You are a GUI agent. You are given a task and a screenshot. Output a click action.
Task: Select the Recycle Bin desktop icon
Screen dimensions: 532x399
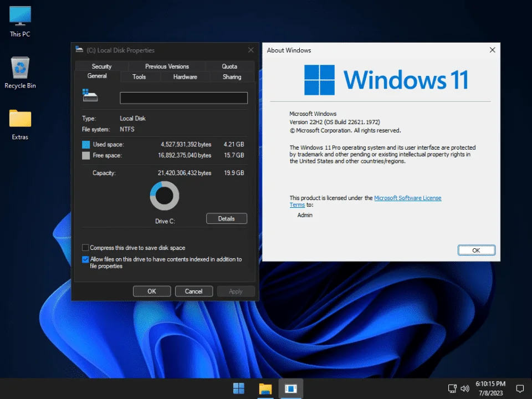point(20,73)
